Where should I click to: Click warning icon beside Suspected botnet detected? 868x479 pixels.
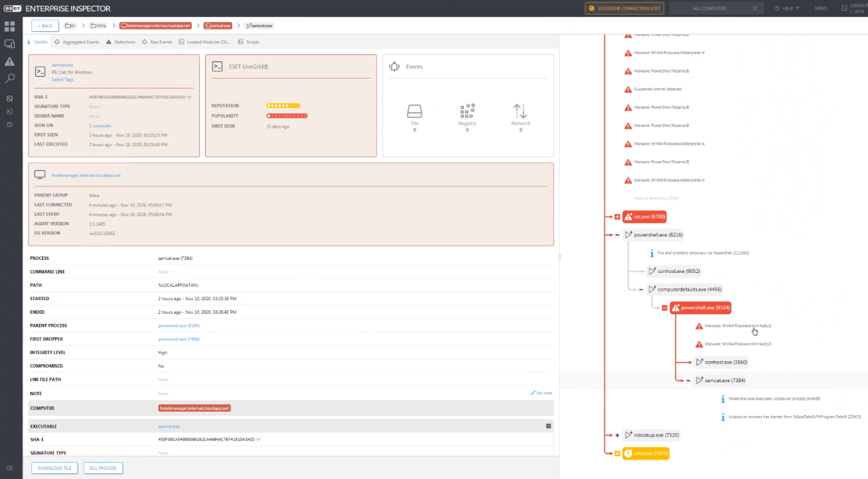[628, 89]
